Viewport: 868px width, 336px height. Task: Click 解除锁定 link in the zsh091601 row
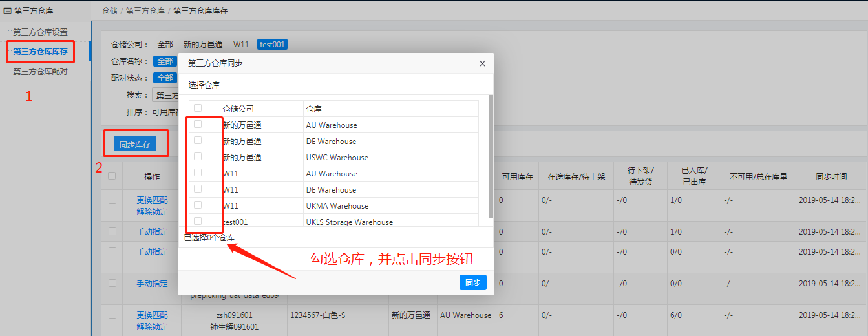coord(152,327)
